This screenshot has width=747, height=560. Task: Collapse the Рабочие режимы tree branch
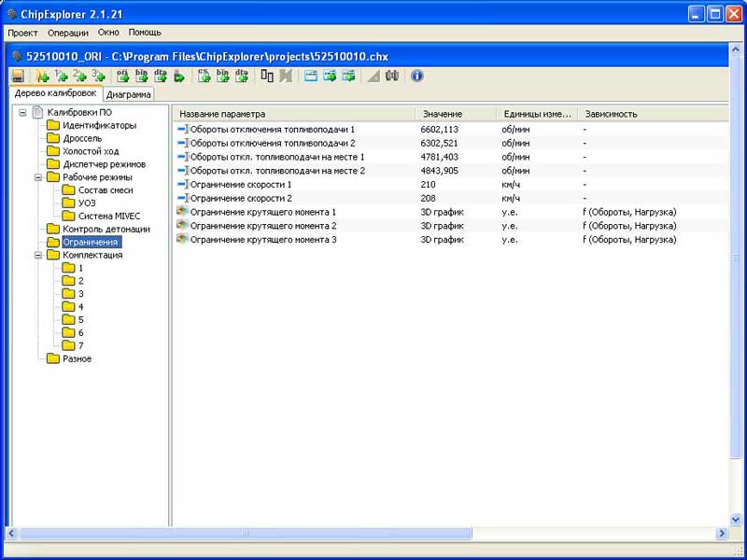[38, 176]
